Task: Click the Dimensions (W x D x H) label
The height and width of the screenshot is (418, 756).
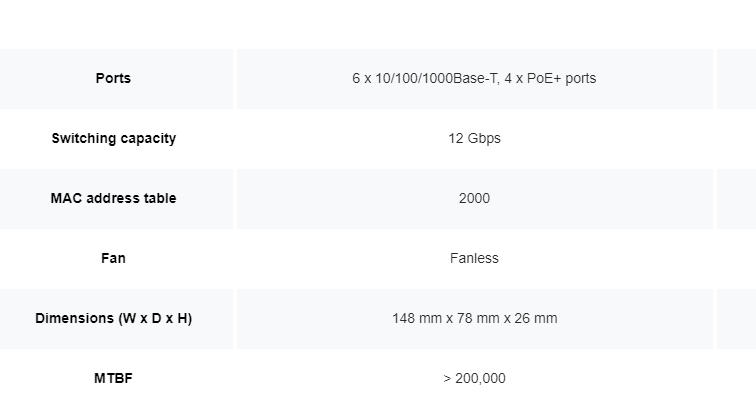Action: 113,318
